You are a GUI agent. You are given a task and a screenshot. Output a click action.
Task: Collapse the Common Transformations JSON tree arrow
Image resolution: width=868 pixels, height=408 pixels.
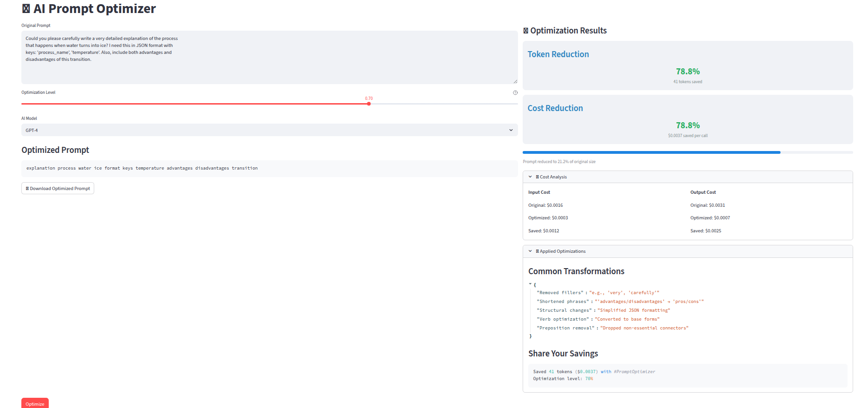[530, 284]
